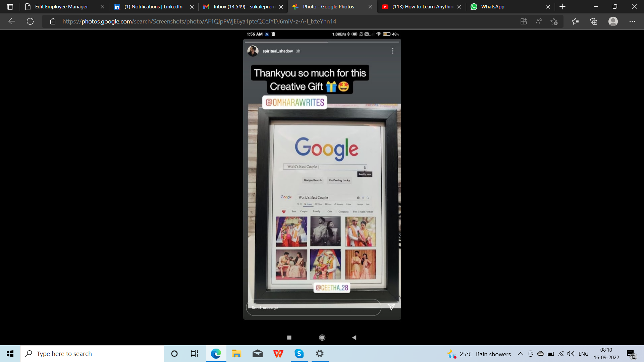Viewport: 644px width, 362px height.
Task: Open the Windows Start menu
Action: (10, 354)
